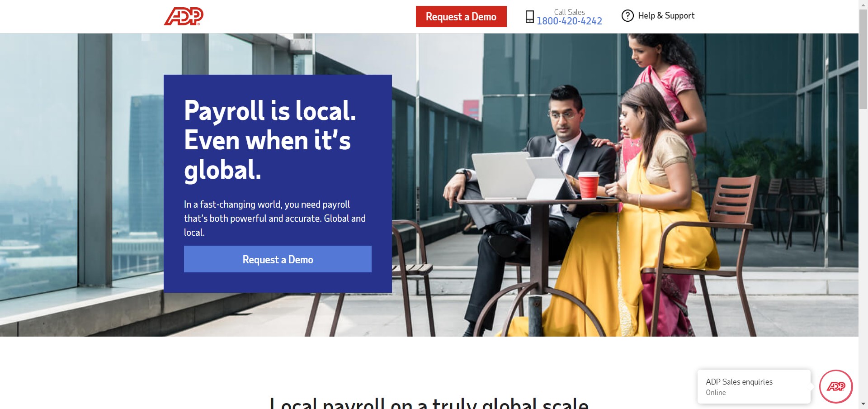Click the Online status text in chat bubble
The width and height of the screenshot is (868, 409).
[x=716, y=393]
